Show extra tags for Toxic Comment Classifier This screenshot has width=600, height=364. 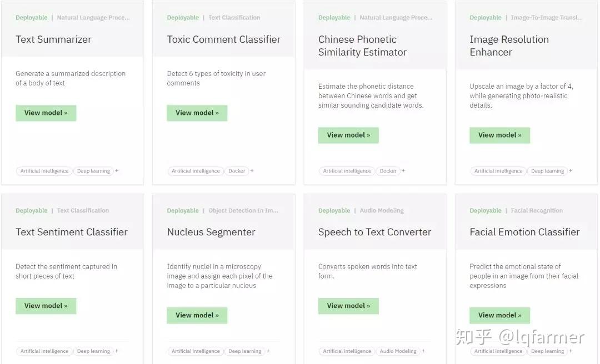coord(252,171)
